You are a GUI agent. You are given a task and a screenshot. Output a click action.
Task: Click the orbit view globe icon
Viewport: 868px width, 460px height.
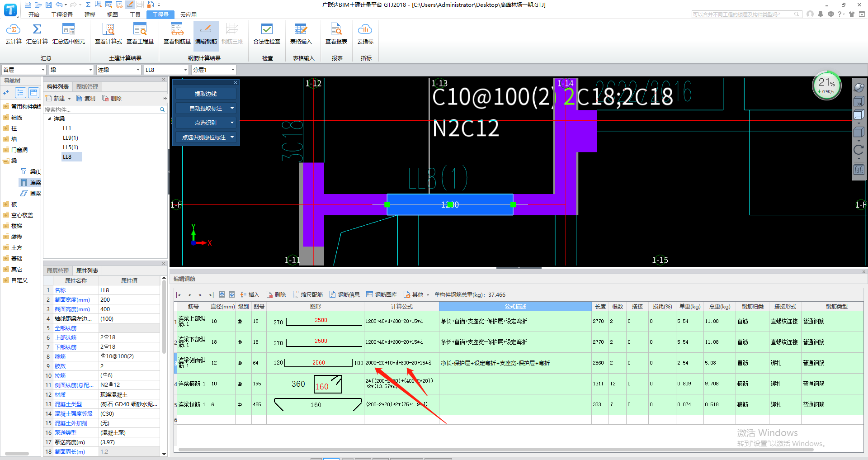coord(859,87)
